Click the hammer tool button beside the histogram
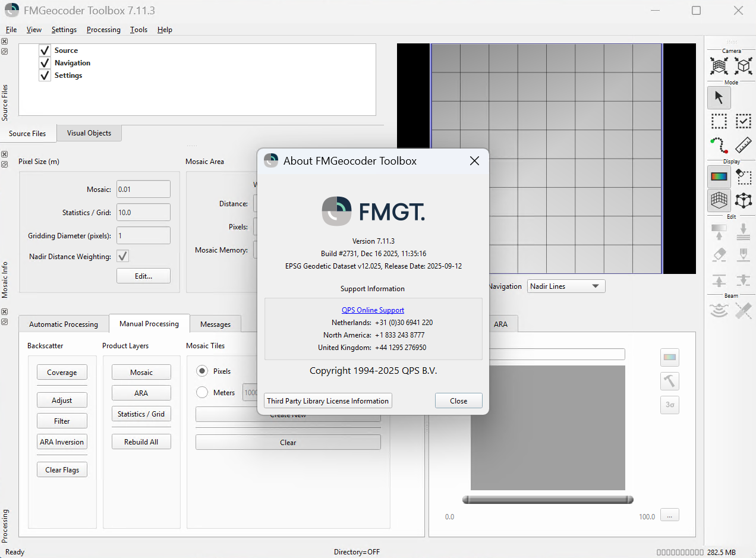Viewport: 756px width, 558px height. pos(670,381)
